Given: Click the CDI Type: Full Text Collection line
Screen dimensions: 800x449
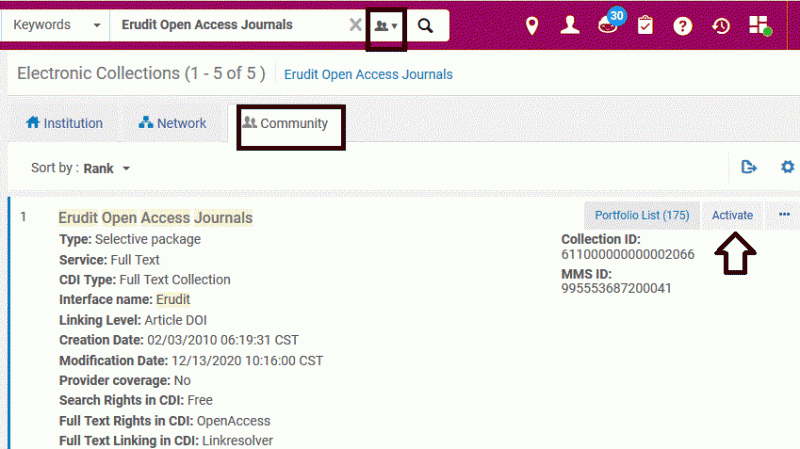Looking at the screenshot, I should 145,280.
